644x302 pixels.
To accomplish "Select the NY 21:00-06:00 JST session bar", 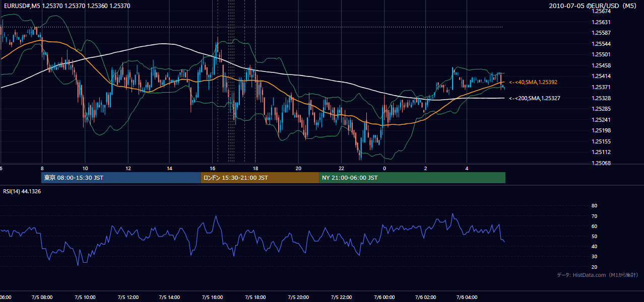I will [412, 178].
